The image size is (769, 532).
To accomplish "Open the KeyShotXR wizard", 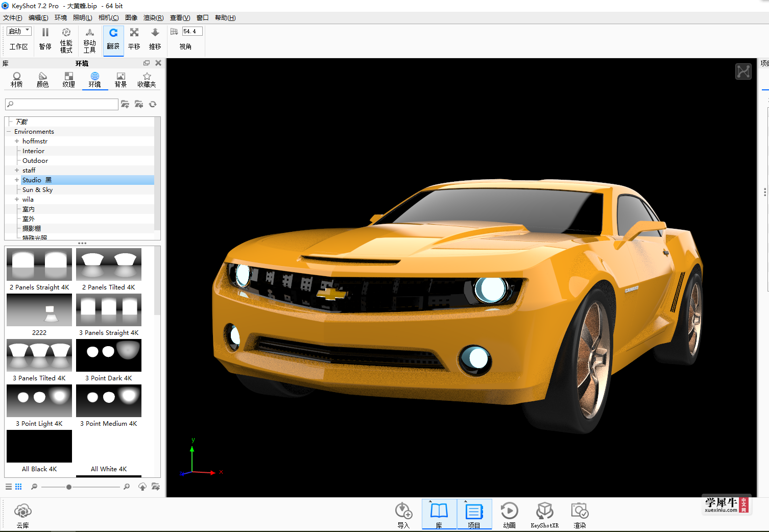I will (545, 515).
